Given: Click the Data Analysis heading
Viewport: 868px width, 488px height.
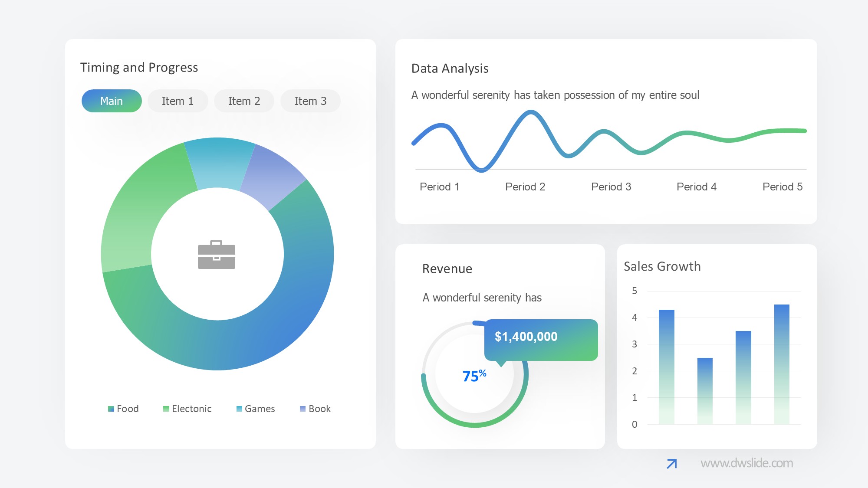Looking at the screenshot, I should (x=450, y=69).
